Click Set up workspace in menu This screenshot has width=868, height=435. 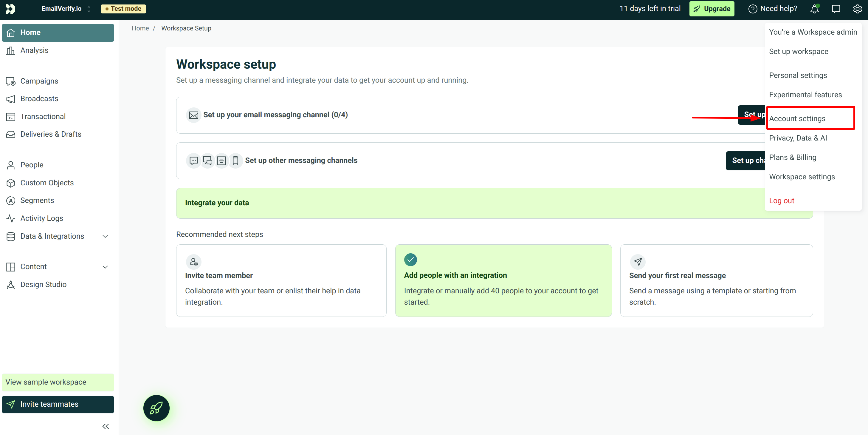[x=798, y=51]
